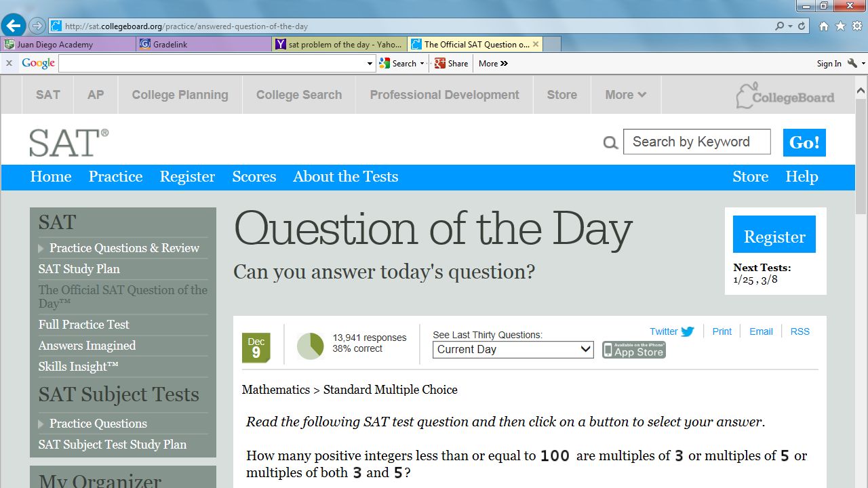Viewport: 868px width, 488px height.
Task: Click Sign In on the Google toolbar
Action: (829, 63)
